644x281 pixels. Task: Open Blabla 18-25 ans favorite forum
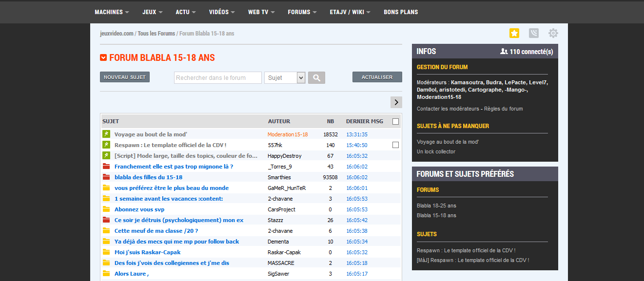(436, 206)
